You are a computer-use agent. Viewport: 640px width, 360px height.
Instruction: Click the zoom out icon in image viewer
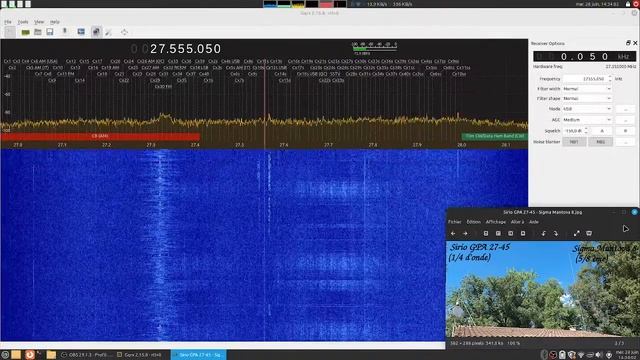coord(498,233)
